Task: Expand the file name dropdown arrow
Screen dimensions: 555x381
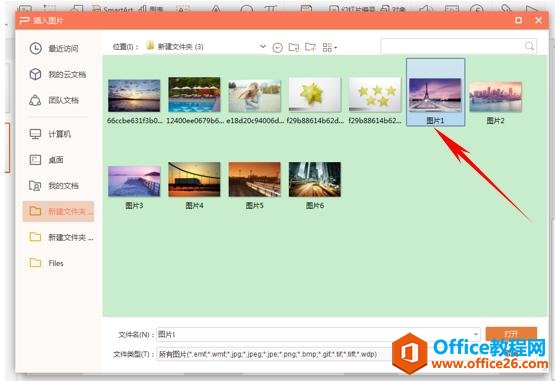Action: [x=476, y=334]
